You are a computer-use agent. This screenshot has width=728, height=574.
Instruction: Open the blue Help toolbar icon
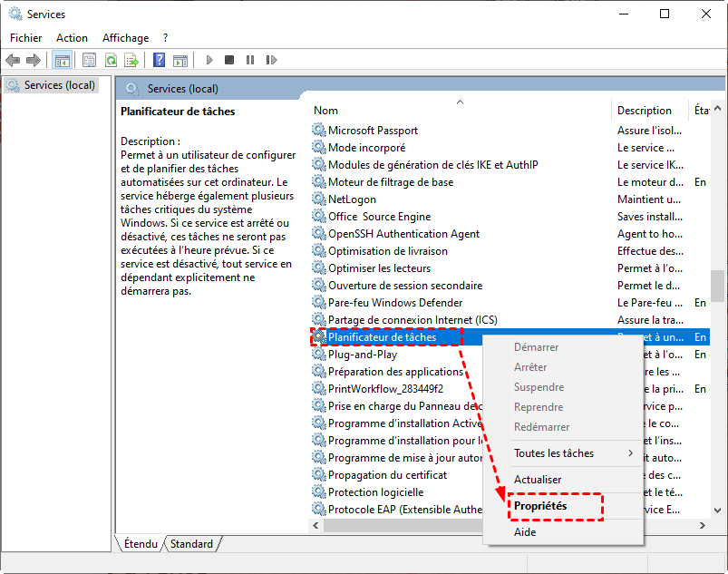[x=160, y=60]
